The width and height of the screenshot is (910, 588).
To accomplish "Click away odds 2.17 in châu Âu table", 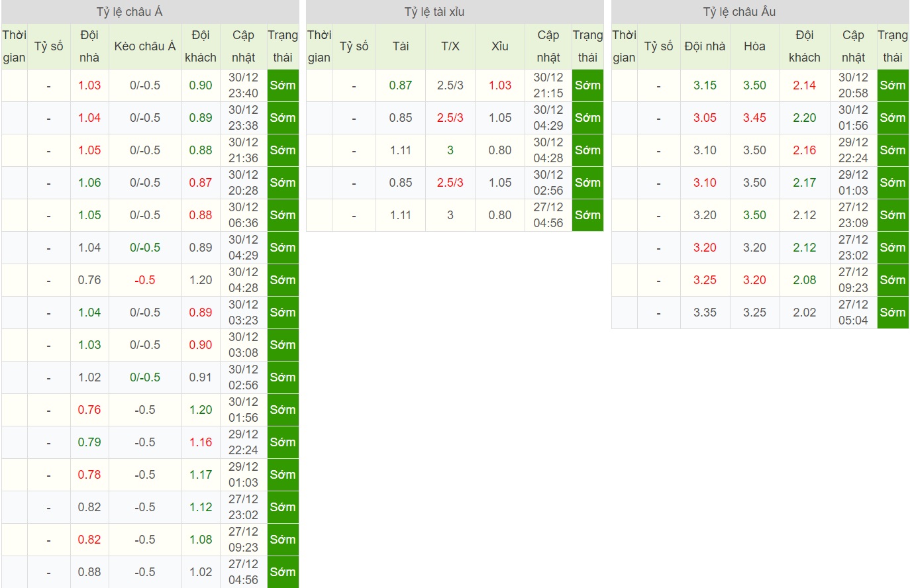I will (805, 183).
